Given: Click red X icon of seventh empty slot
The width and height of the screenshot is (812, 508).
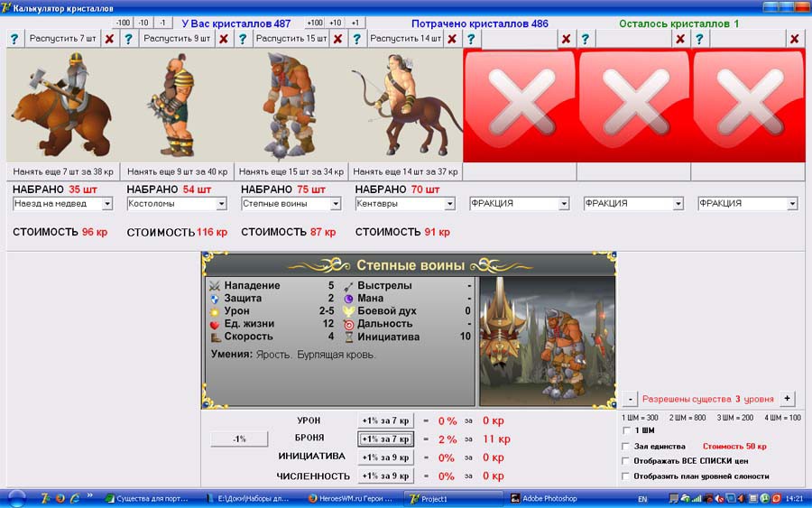Looking at the screenshot, I should coord(794,39).
